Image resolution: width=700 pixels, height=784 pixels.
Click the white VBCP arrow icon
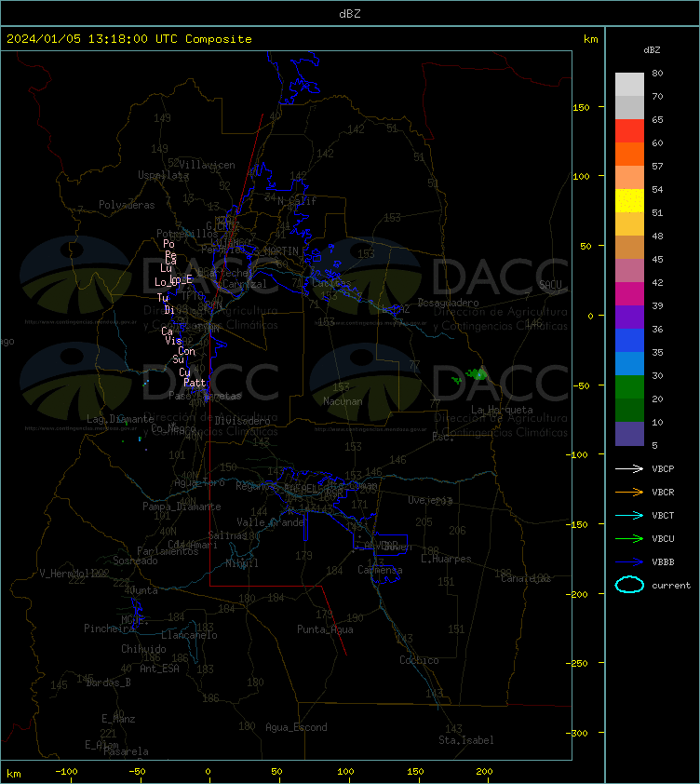(629, 468)
